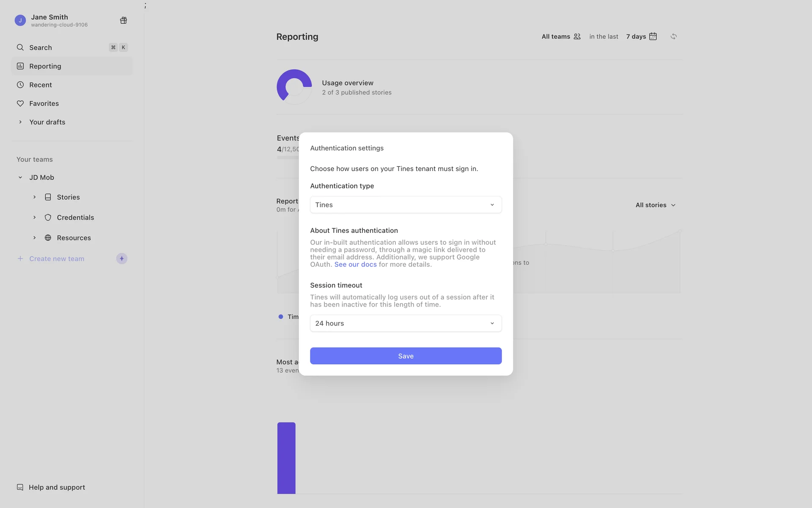The width and height of the screenshot is (812, 508).
Task: Open Recent from the sidebar
Action: click(x=41, y=85)
